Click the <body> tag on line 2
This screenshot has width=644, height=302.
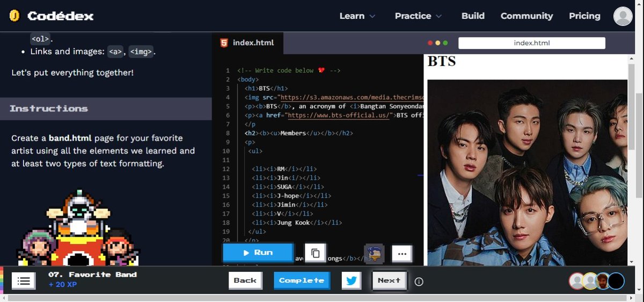pos(248,80)
